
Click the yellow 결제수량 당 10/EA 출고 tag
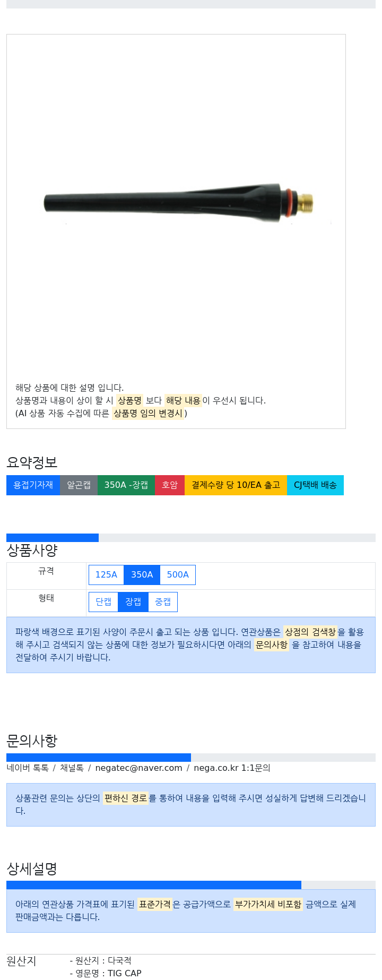tap(236, 485)
